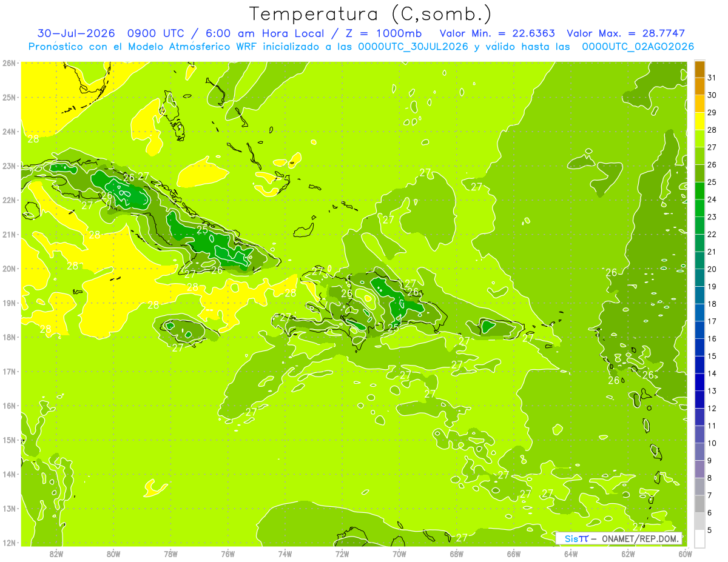Click the '25N' latitude axis label
The image size is (728, 562).
[x=9, y=97]
